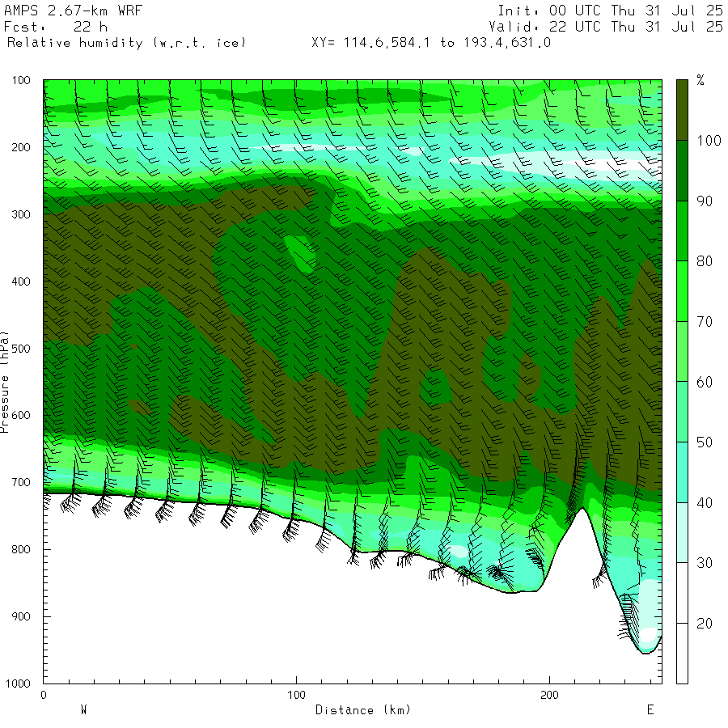
Task: Click the medium green 80-90% colorbar swatch
Action: tap(682, 231)
